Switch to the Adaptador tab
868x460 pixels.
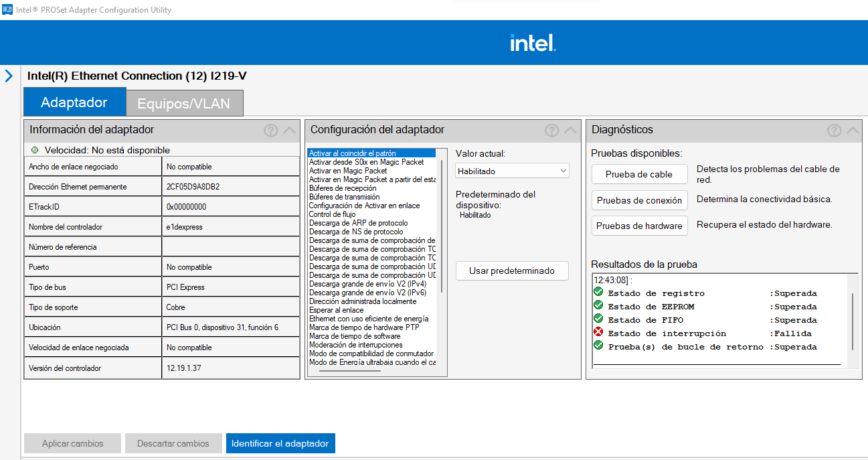tap(74, 102)
